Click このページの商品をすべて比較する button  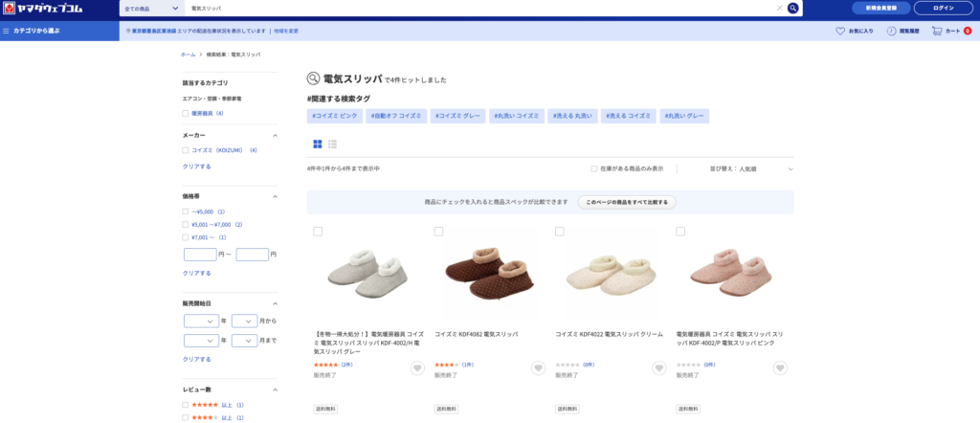pyautogui.click(x=627, y=203)
